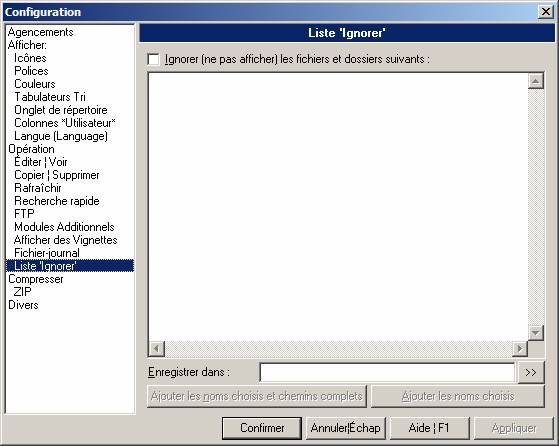Open the Modules Additionnels page

click(x=64, y=227)
